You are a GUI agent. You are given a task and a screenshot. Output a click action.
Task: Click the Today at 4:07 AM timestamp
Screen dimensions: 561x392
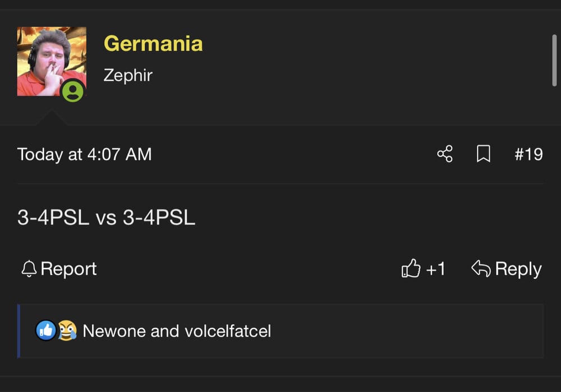(x=85, y=155)
